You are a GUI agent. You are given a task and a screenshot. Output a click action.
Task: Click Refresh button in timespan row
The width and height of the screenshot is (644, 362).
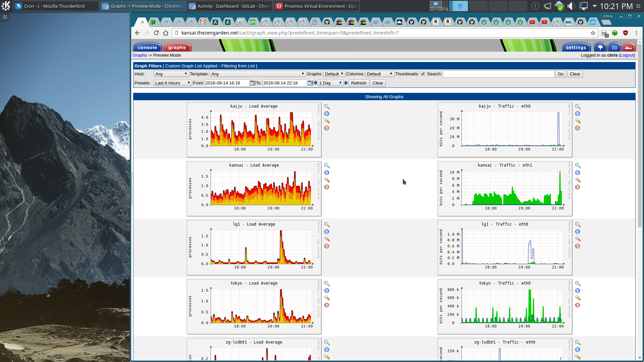tap(359, 83)
